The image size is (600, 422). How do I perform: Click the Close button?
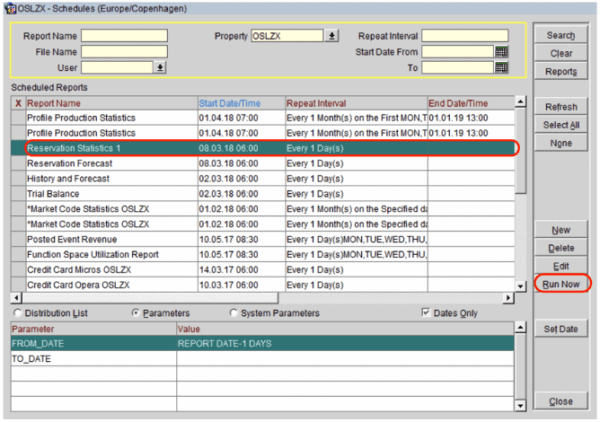(561, 401)
